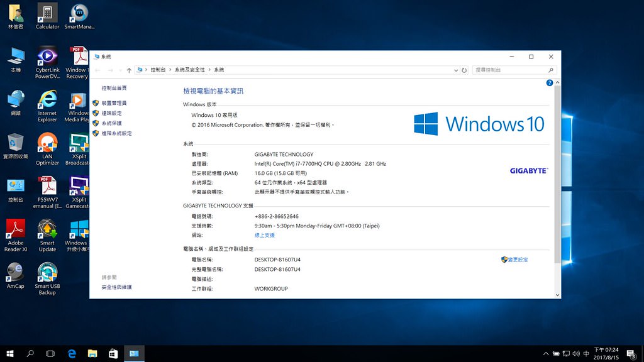Open the volume control in system tray
Image resolution: width=644 pixels, height=362 pixels.
pos(576,353)
